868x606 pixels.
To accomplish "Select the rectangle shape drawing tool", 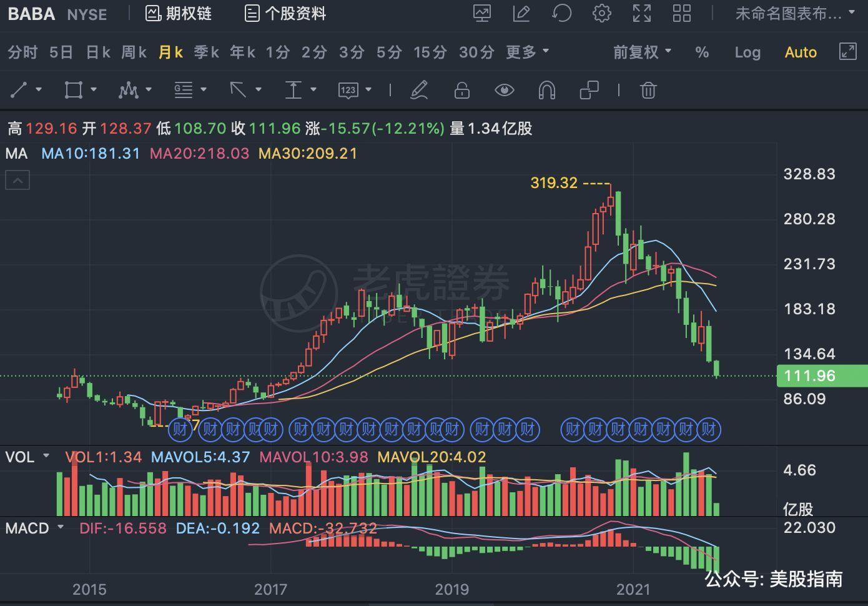I will 73,91.
